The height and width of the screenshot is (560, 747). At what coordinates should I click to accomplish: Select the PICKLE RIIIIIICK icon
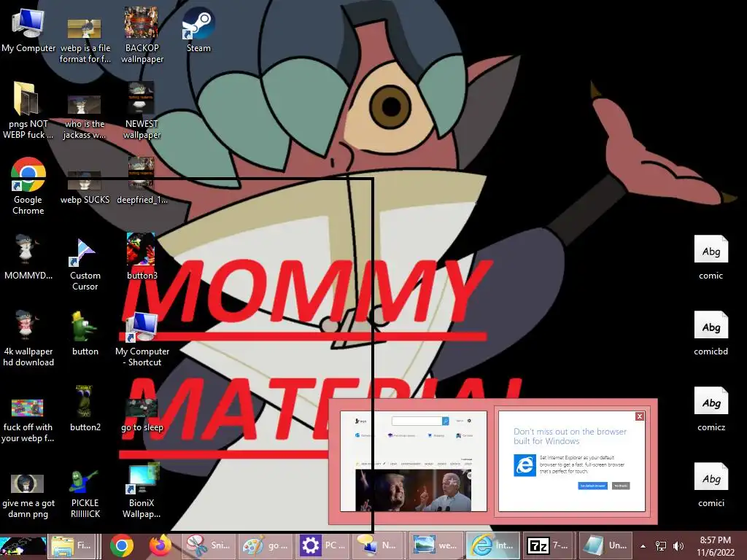(85, 494)
